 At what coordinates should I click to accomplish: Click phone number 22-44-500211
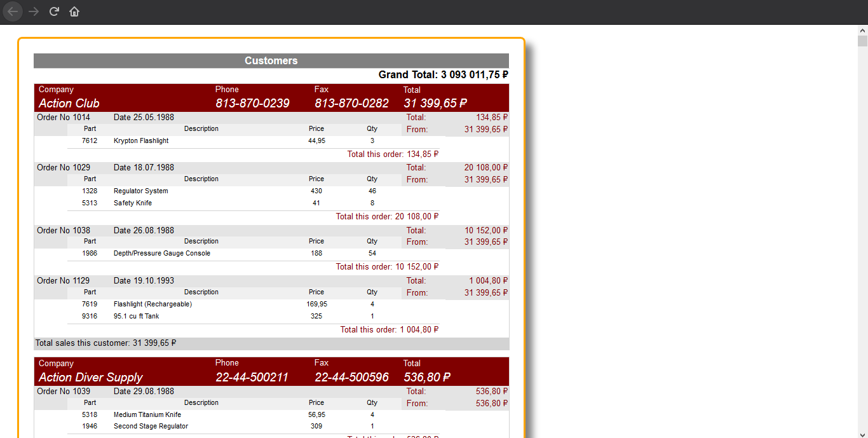(x=252, y=377)
